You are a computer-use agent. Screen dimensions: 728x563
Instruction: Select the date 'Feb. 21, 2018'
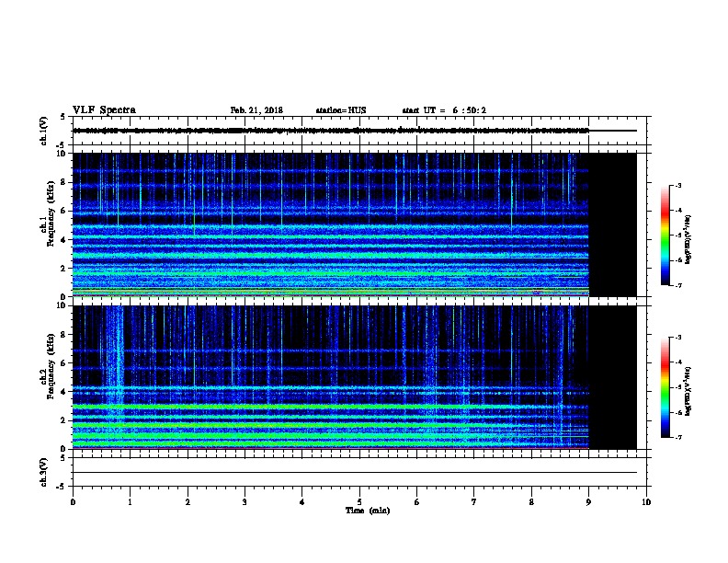click(x=256, y=110)
